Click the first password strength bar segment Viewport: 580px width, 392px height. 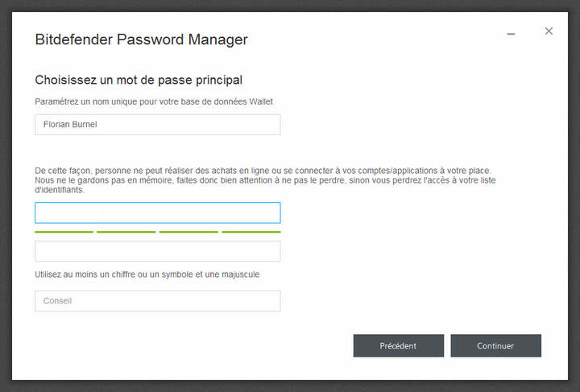pyautogui.click(x=64, y=232)
